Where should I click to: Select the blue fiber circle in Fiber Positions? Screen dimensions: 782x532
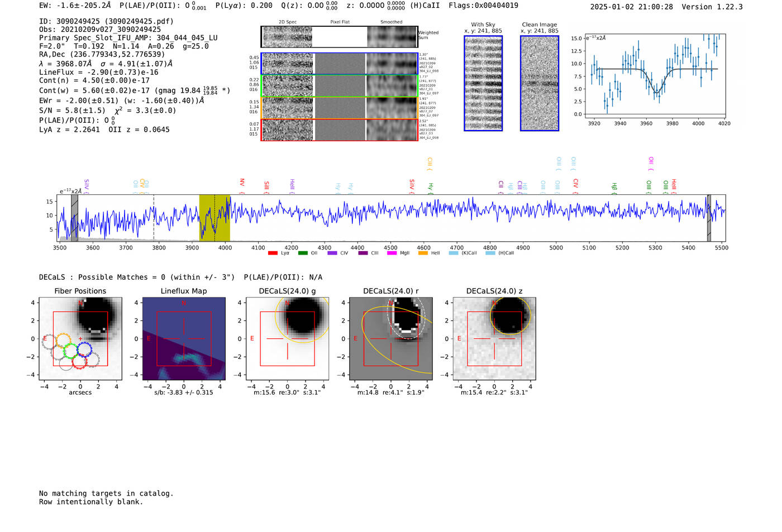click(84, 349)
